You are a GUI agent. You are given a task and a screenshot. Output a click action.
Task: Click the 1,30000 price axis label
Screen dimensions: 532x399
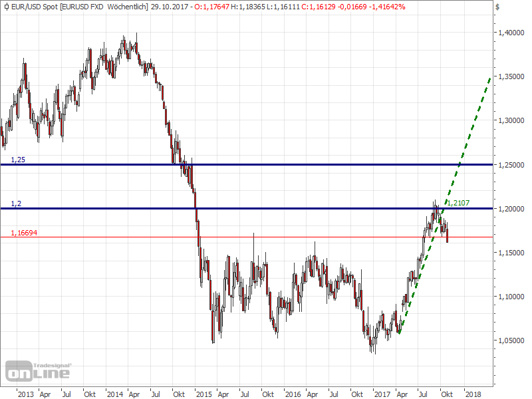[x=511, y=121]
